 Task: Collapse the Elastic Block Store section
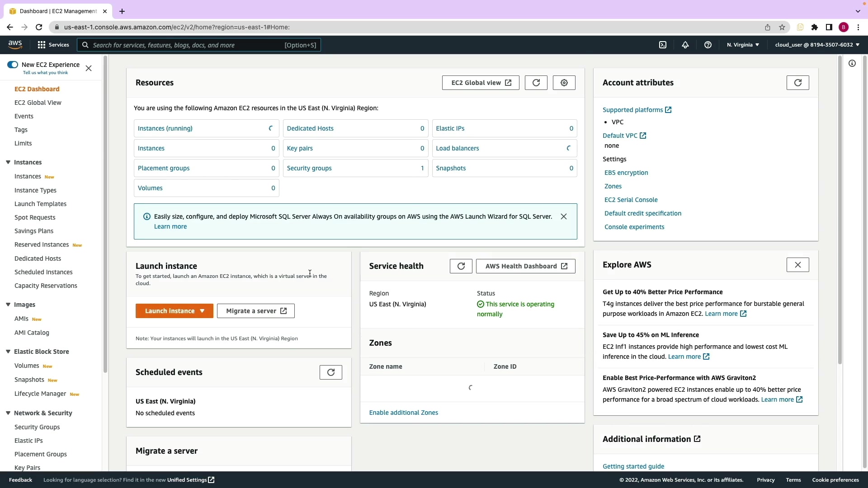(x=8, y=352)
